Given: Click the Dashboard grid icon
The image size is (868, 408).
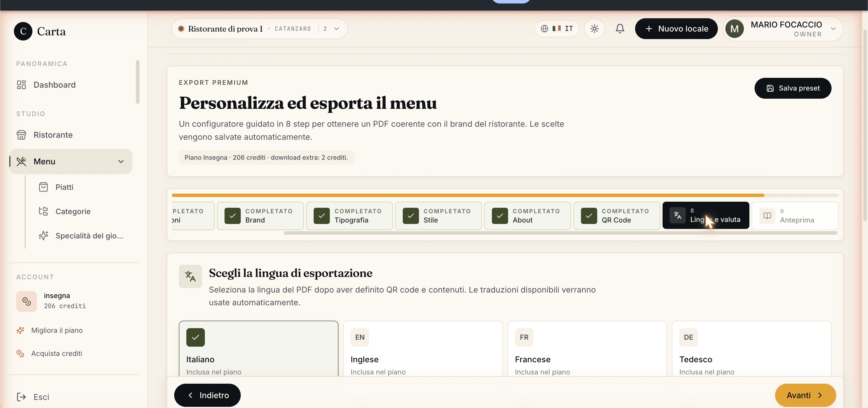Looking at the screenshot, I should pos(21,85).
